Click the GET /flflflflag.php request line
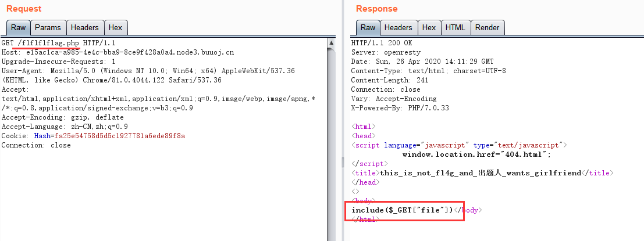 tap(58, 43)
